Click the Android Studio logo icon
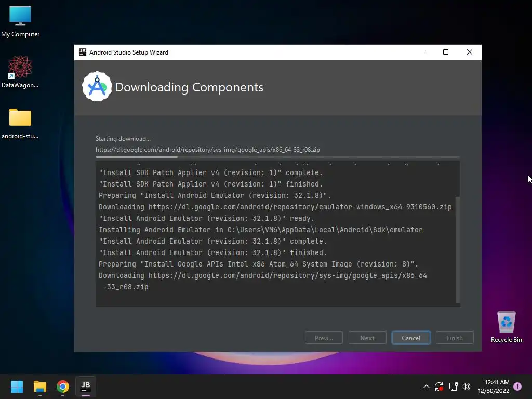The image size is (532, 399). pyautogui.click(x=97, y=87)
